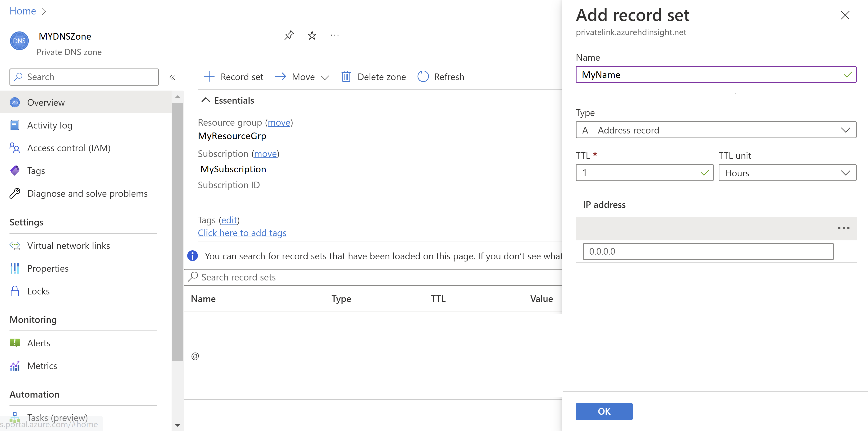Image resolution: width=868 pixels, height=431 pixels.
Task: Click the Access control IAM icon
Action: 15,148
